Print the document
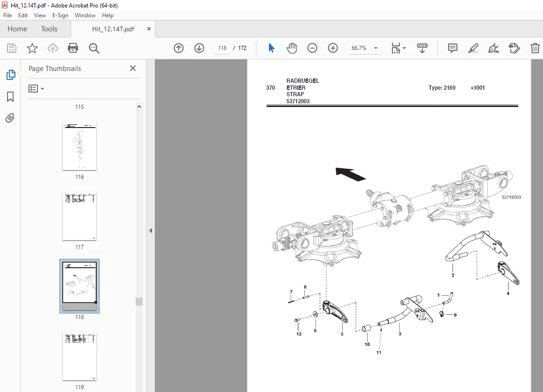Screen dimensions: 543x392 coord(72,48)
